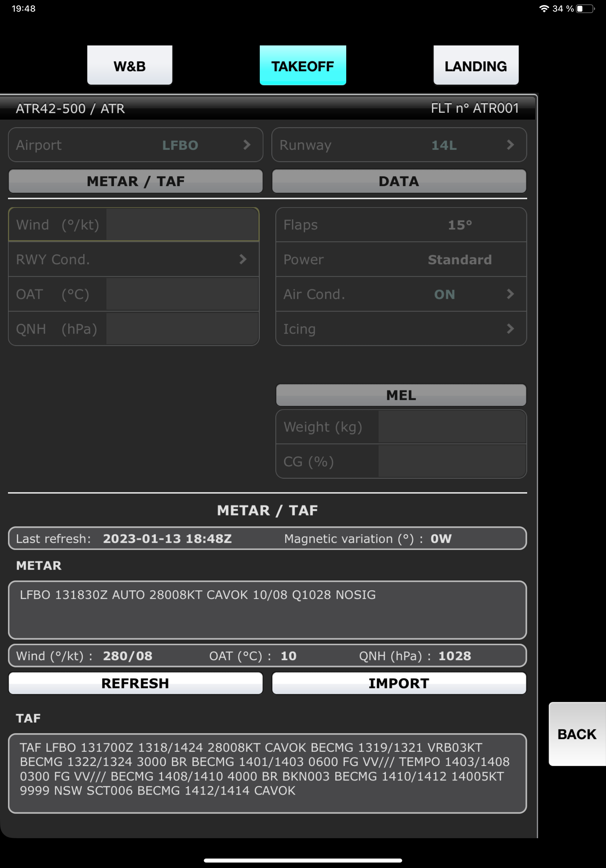Image resolution: width=606 pixels, height=868 pixels.
Task: Tap the OAT (°C) input field
Action: click(182, 294)
